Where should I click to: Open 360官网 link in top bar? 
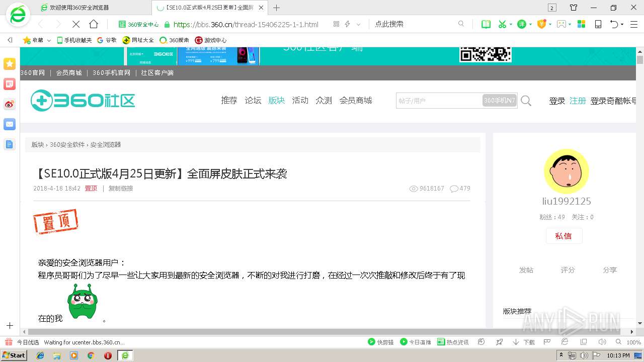33,73
